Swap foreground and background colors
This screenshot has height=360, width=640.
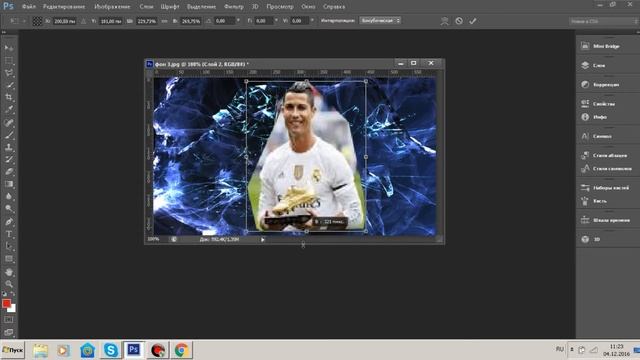[13, 294]
